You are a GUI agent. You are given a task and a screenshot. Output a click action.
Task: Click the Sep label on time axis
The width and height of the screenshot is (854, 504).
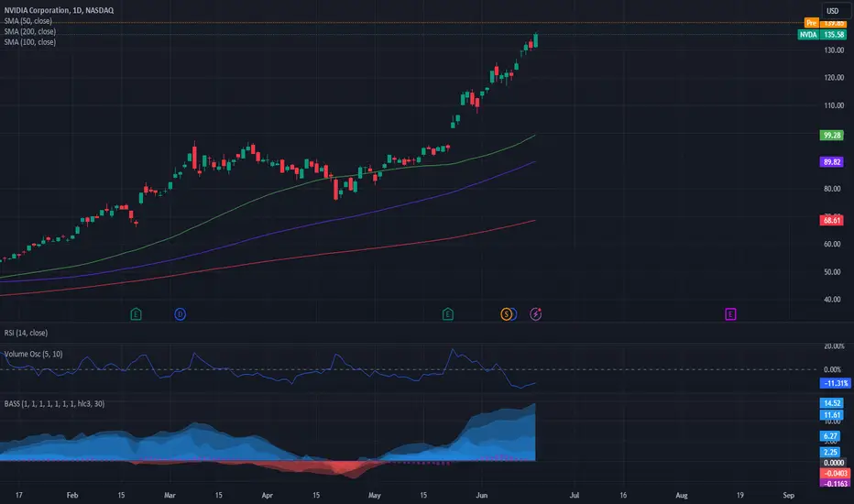[x=789, y=496]
